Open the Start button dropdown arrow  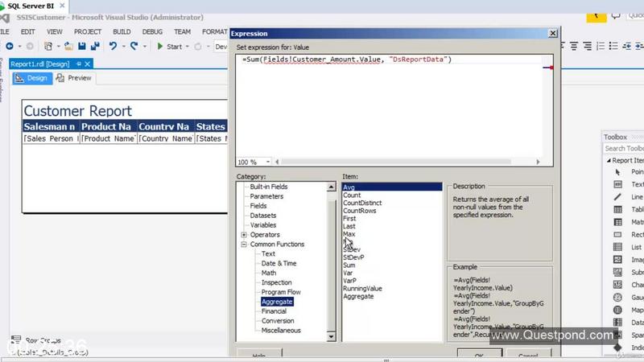pyautogui.click(x=188, y=47)
